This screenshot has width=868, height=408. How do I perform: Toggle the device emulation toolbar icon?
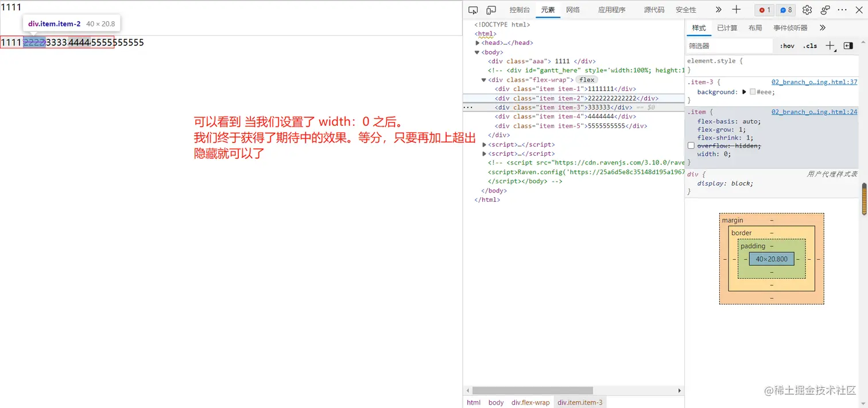pyautogui.click(x=492, y=10)
